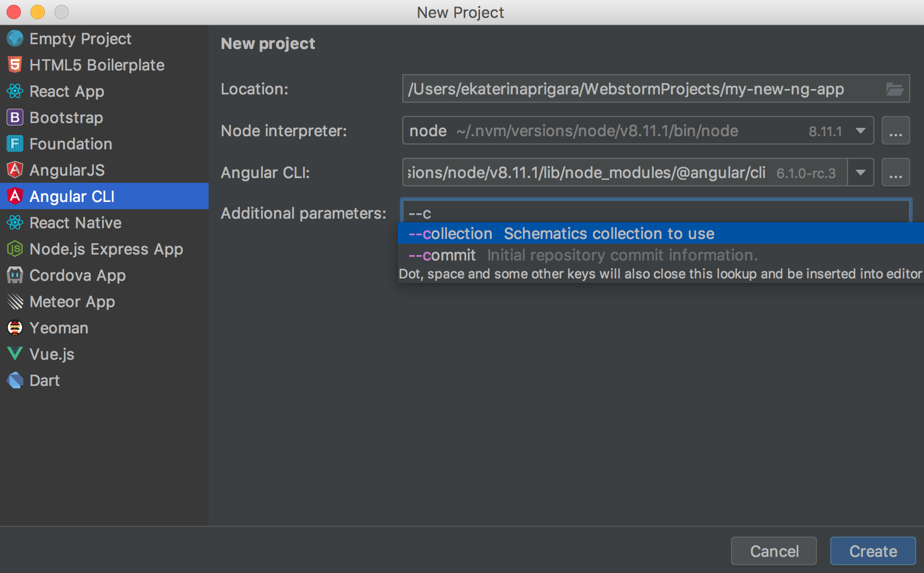Browse for location with the folder icon
Viewport: 924px width, 573px height.
click(895, 89)
